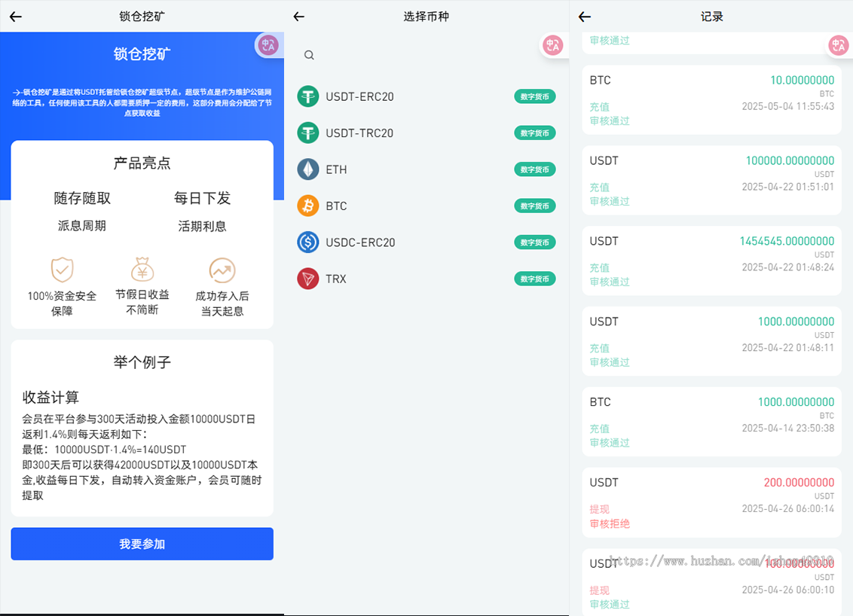Click the 随存随取 text
Screen dimensions: 853x616
tap(82, 199)
